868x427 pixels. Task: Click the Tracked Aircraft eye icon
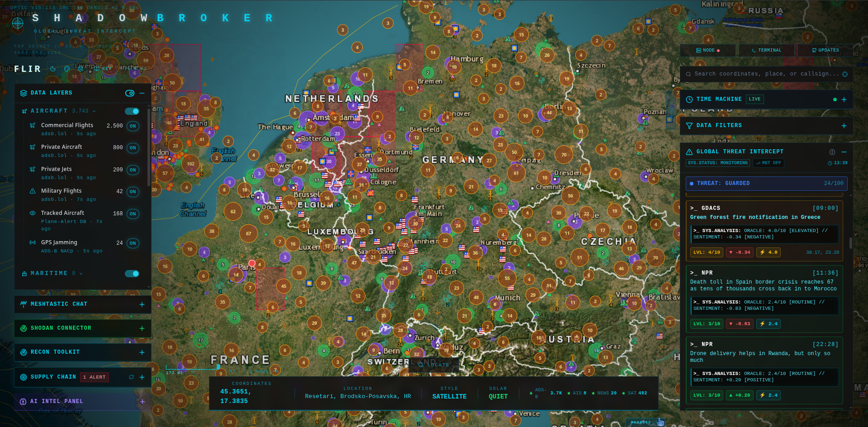(33, 213)
